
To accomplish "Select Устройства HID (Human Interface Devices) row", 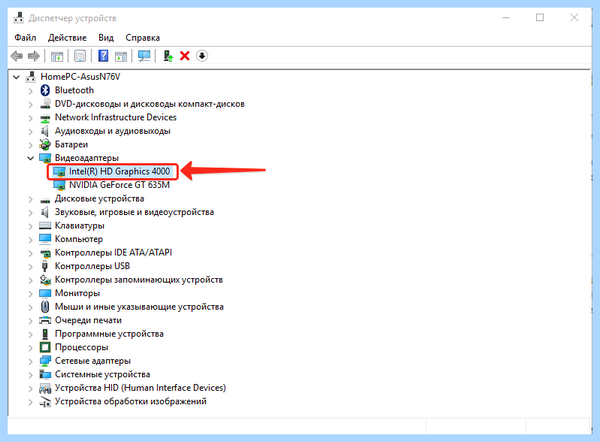I will 140,388.
